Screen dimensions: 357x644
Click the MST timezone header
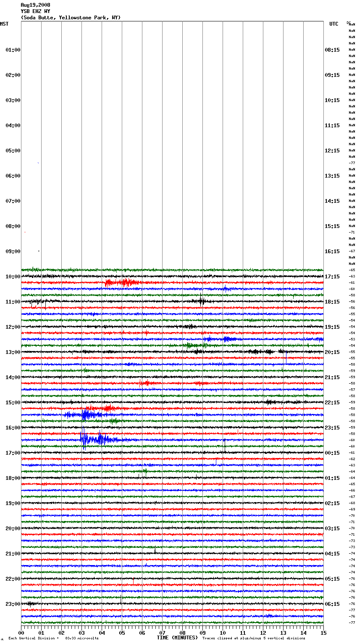[x=4, y=24]
